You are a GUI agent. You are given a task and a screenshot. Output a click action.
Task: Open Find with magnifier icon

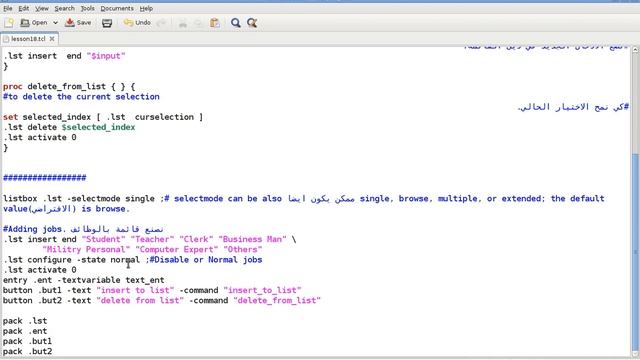coord(236,23)
